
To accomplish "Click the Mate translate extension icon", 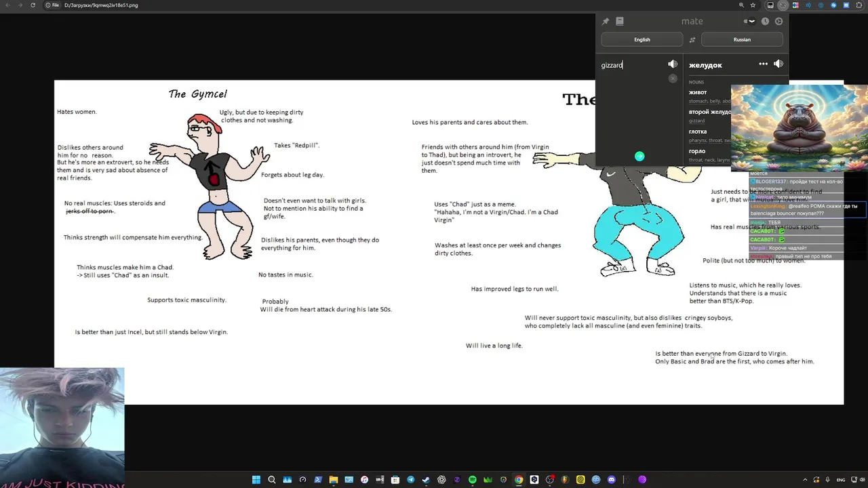I will (783, 5).
